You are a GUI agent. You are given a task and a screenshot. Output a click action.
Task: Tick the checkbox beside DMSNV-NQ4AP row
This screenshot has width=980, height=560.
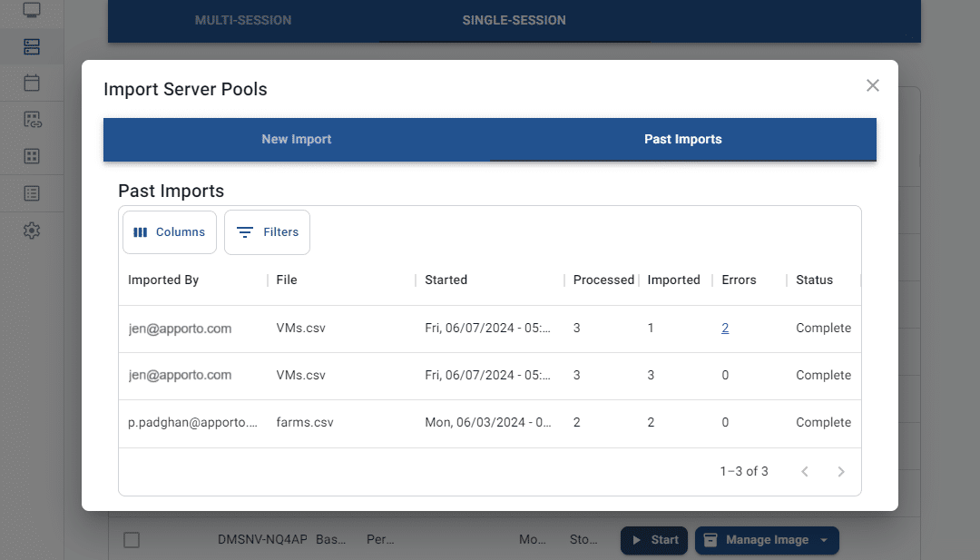[x=132, y=540]
